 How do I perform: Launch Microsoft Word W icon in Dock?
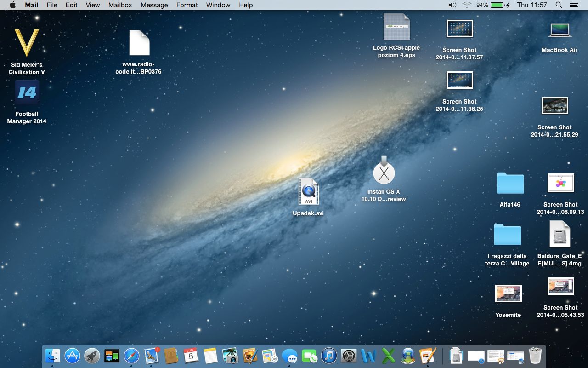[x=368, y=356]
